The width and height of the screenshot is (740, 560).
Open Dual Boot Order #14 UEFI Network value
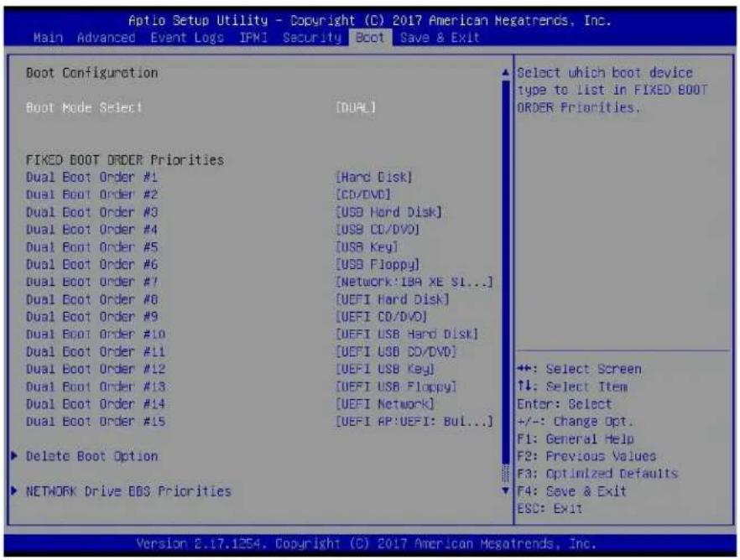point(385,404)
